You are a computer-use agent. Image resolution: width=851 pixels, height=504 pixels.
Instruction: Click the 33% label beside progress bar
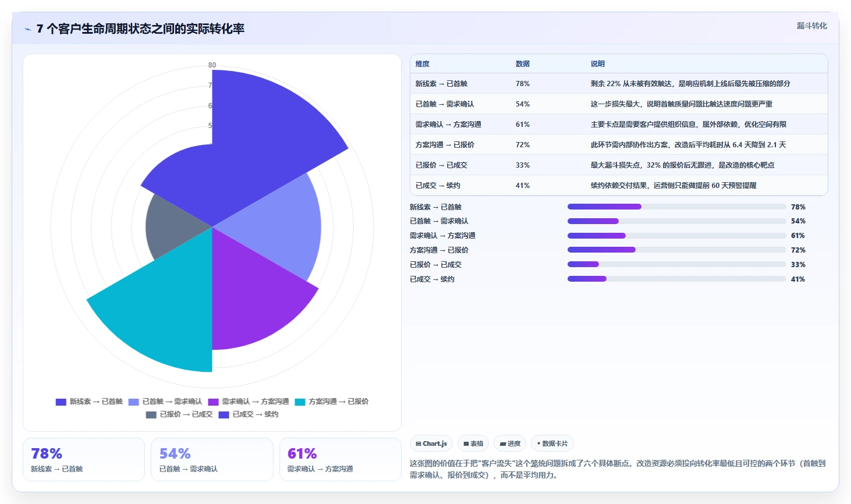click(798, 265)
